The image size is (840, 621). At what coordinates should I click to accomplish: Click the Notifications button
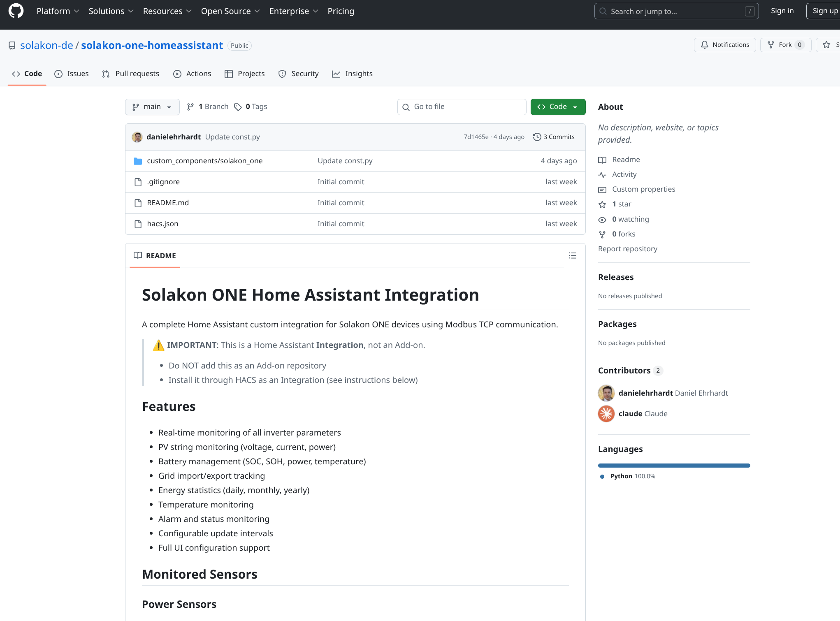725,45
